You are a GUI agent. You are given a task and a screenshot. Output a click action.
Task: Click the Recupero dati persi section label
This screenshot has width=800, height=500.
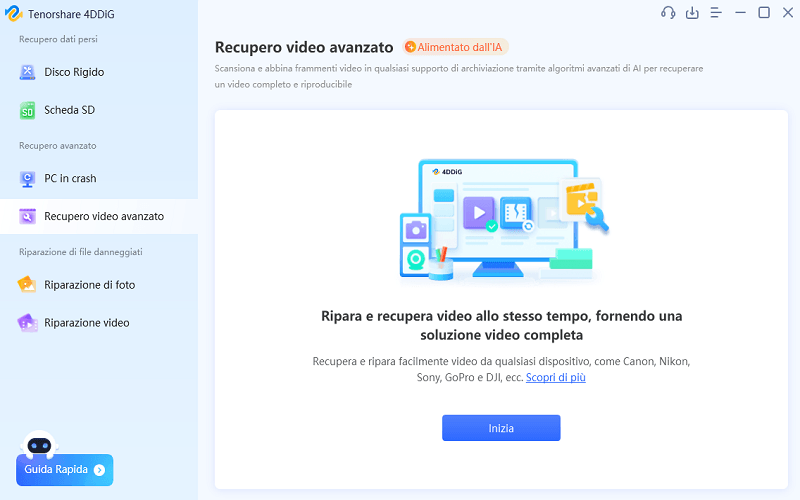click(58, 39)
